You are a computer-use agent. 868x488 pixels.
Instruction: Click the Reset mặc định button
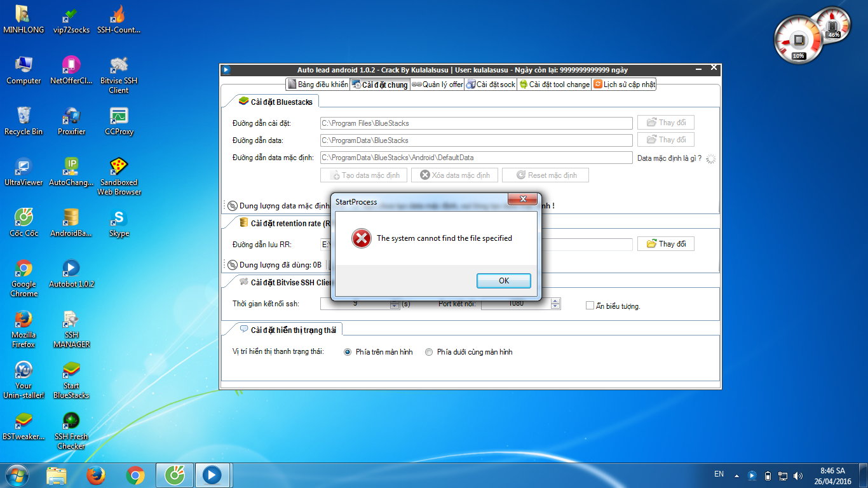(545, 175)
